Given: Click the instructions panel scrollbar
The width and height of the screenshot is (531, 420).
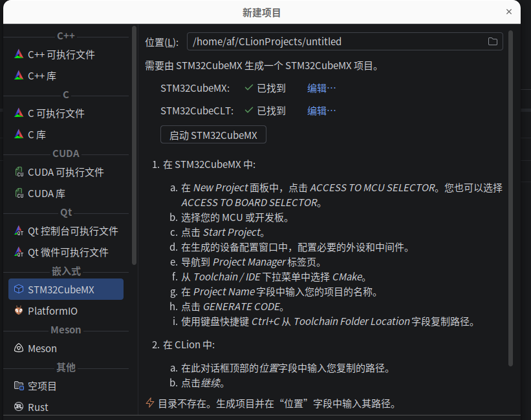Looking at the screenshot, I should click(x=511, y=198).
